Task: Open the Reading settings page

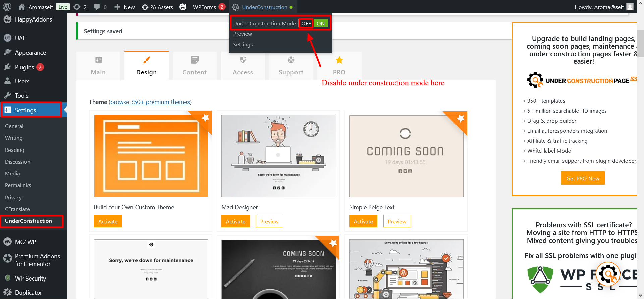Action: [x=15, y=150]
